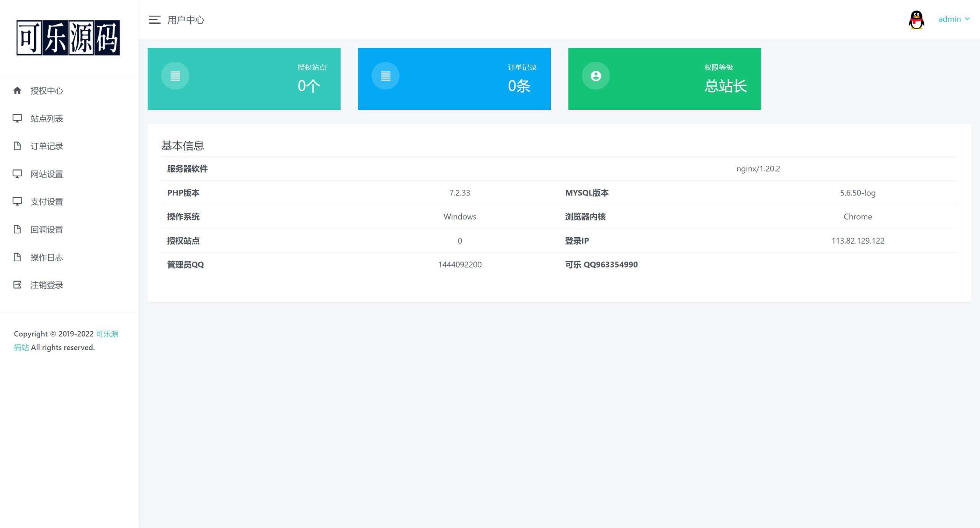
Task: Toggle the hamburger sidebar menu icon
Action: click(x=155, y=20)
